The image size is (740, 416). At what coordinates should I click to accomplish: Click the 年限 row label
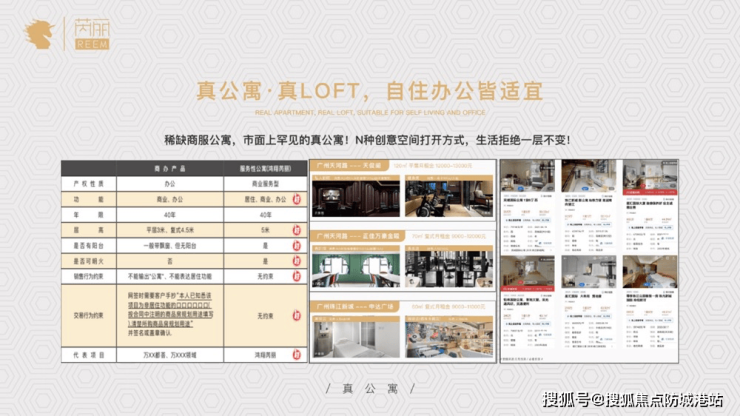point(89,215)
